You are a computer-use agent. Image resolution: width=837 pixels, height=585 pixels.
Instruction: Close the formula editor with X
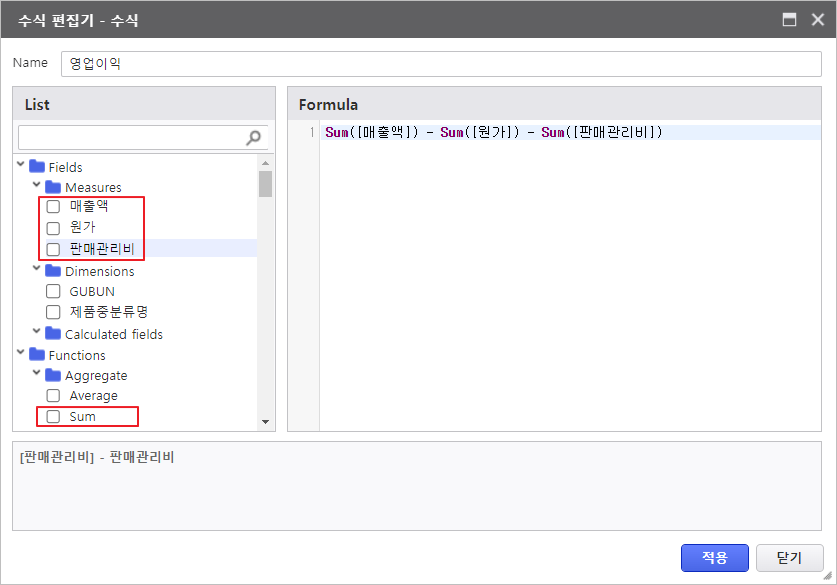tap(818, 20)
